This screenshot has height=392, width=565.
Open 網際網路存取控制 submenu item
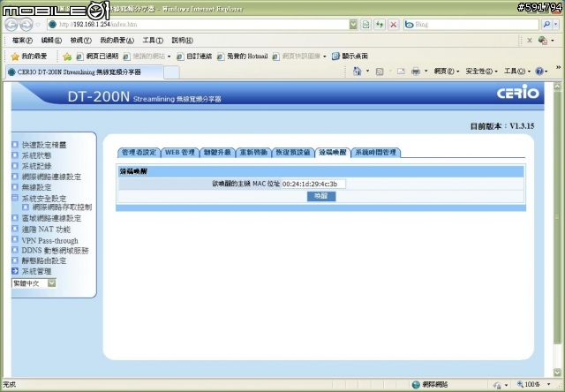coord(62,207)
